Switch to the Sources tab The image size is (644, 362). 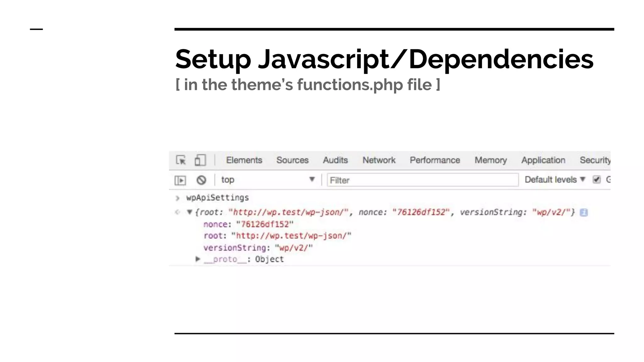(x=292, y=160)
